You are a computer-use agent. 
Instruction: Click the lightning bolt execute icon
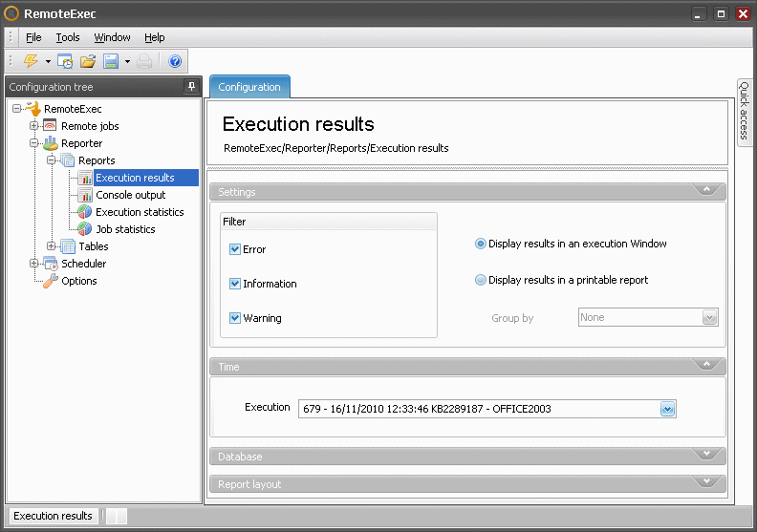point(31,61)
